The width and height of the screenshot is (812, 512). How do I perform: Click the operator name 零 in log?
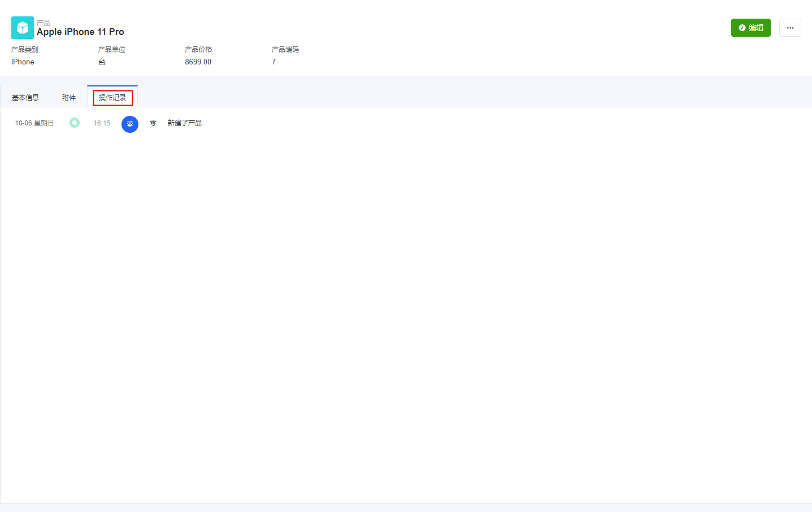coord(153,123)
